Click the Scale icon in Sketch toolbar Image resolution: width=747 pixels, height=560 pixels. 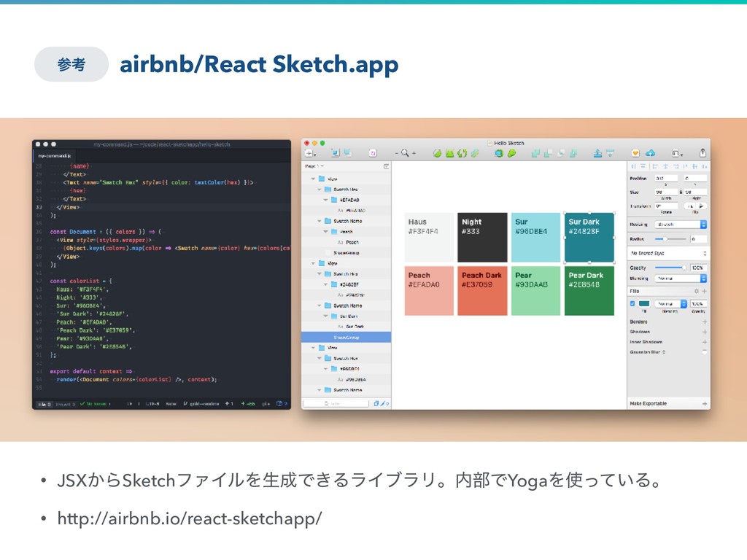[x=511, y=153]
